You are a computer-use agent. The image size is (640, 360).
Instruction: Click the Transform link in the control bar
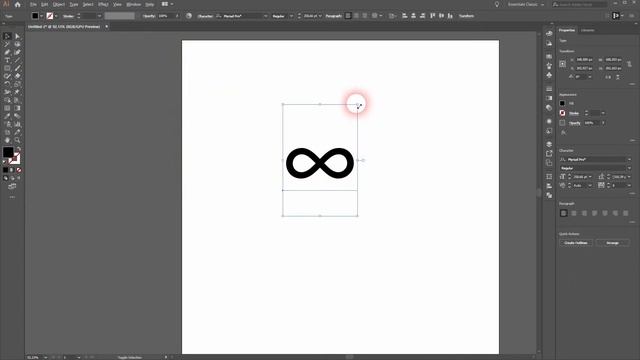[466, 16]
